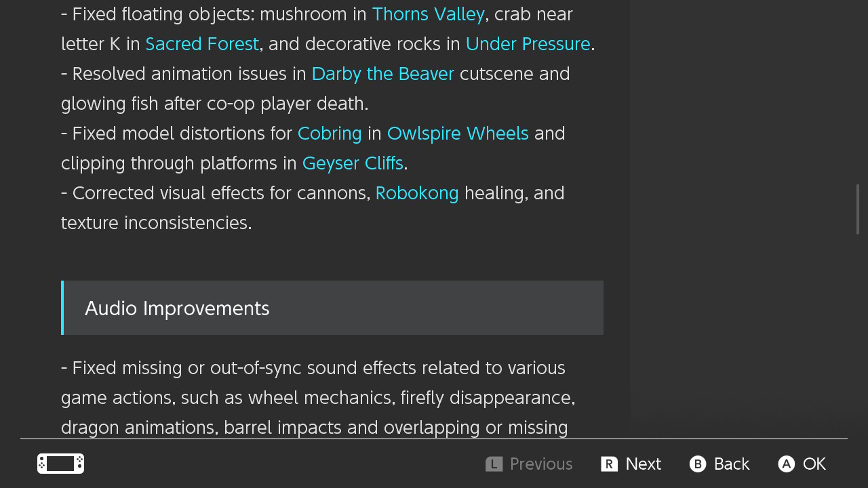Open the Owlspire Wheels link

458,134
